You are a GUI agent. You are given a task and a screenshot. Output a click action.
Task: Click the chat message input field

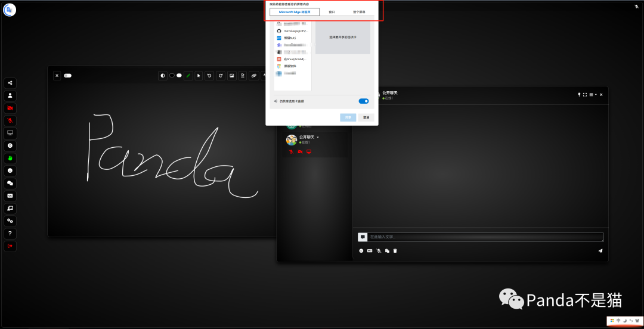(486, 237)
